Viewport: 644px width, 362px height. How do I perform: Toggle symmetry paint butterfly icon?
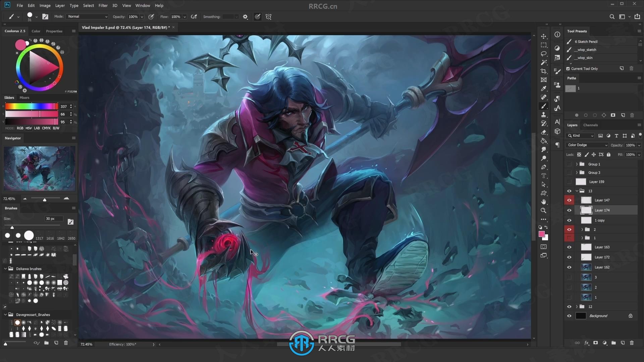269,17
